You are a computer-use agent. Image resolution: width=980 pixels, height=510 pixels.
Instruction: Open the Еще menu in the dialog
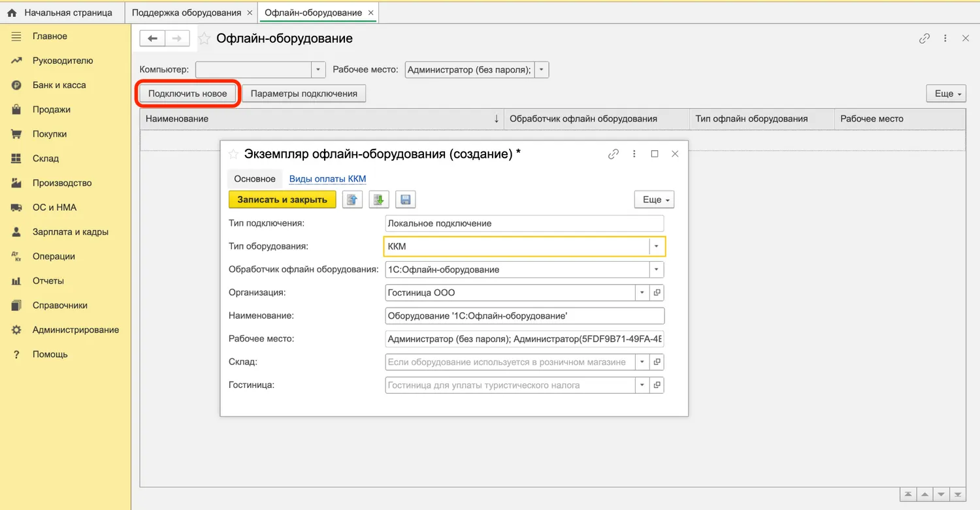point(654,200)
